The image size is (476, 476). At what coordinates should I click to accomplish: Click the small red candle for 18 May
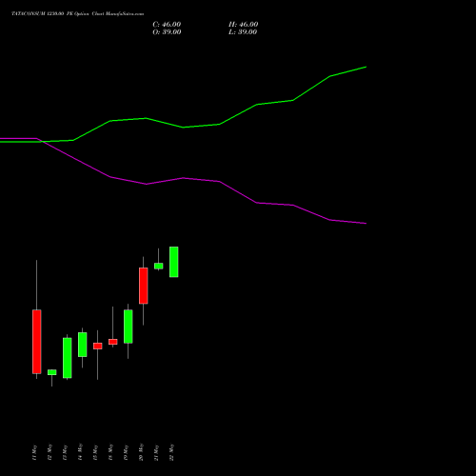point(113,342)
